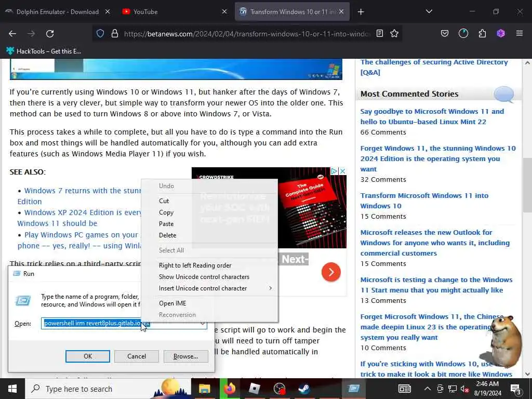Screen dimensions: 532x399
Task: Open 'Windows 7 returns with the stun...' link
Action: [x=79, y=196]
